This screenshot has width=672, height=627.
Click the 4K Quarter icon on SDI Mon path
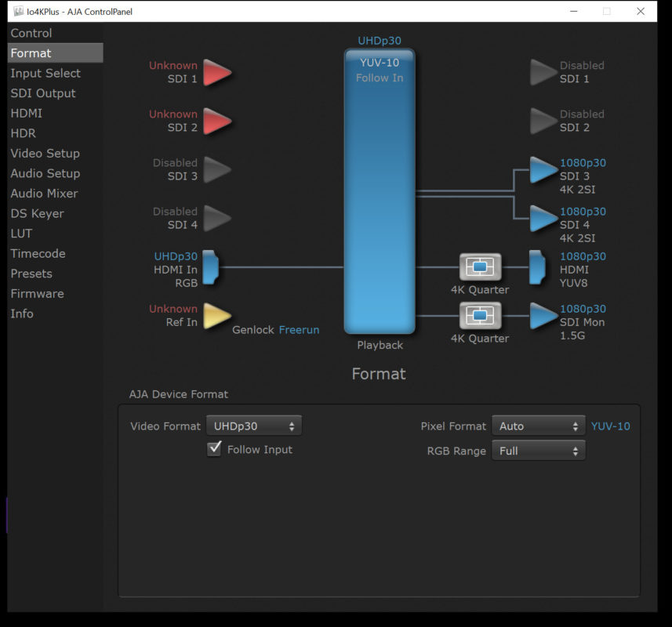pos(480,316)
